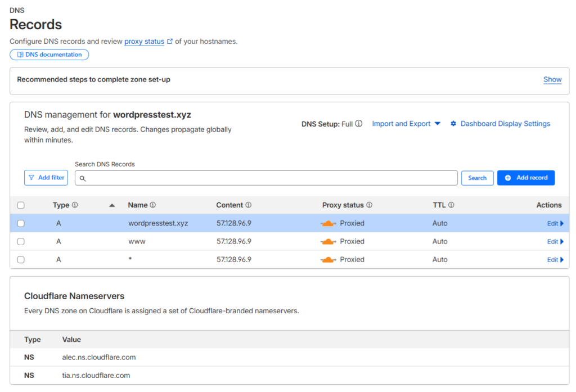Click the info icon beside the Name column header
576x392 pixels.
tap(153, 205)
